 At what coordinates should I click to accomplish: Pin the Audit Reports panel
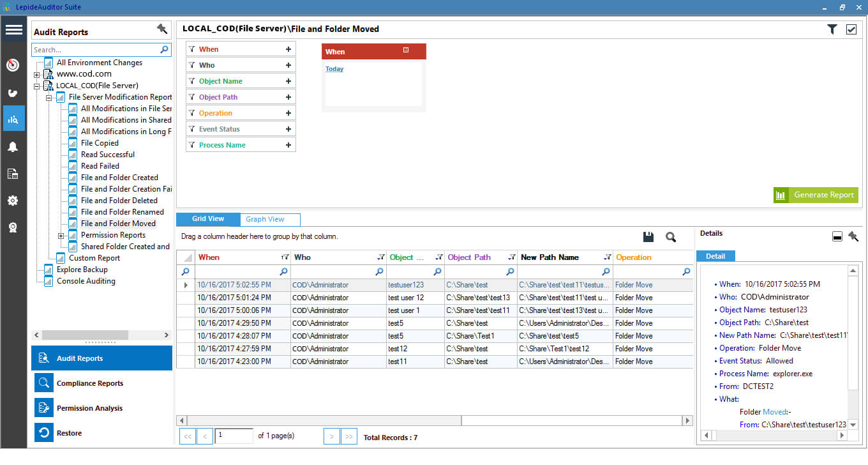tap(162, 29)
